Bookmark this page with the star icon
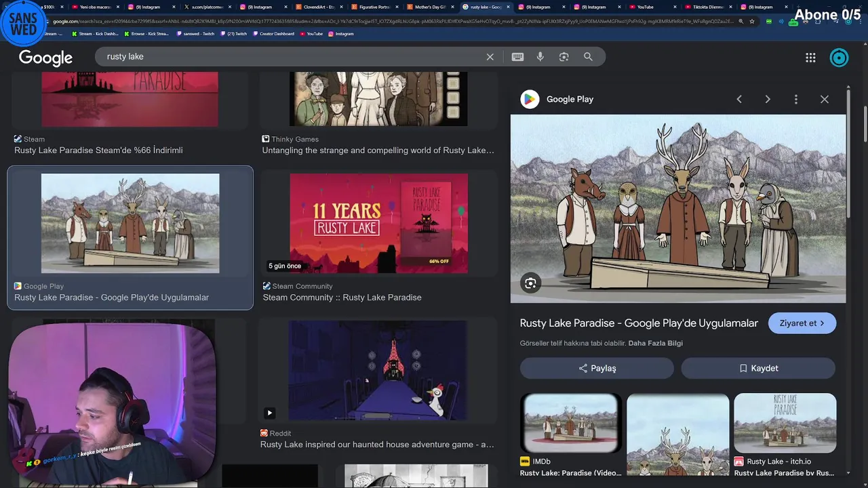Screen dimensions: 868x488 click(751, 21)
